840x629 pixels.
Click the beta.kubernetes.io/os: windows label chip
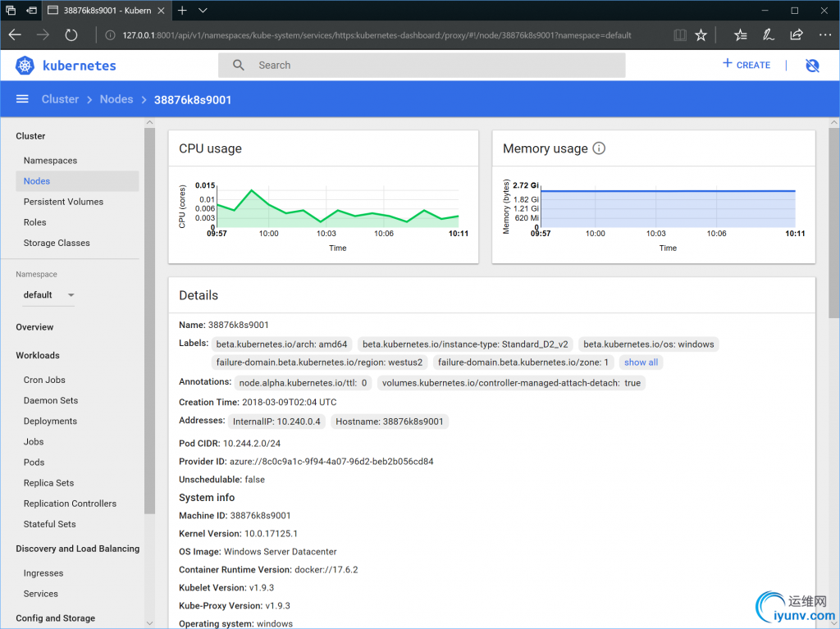tap(649, 344)
